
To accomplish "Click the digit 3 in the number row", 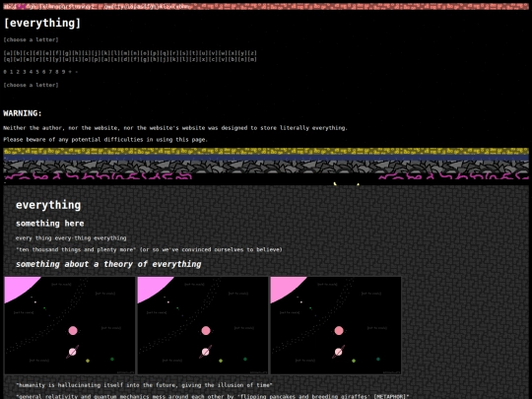I will coord(25,72).
